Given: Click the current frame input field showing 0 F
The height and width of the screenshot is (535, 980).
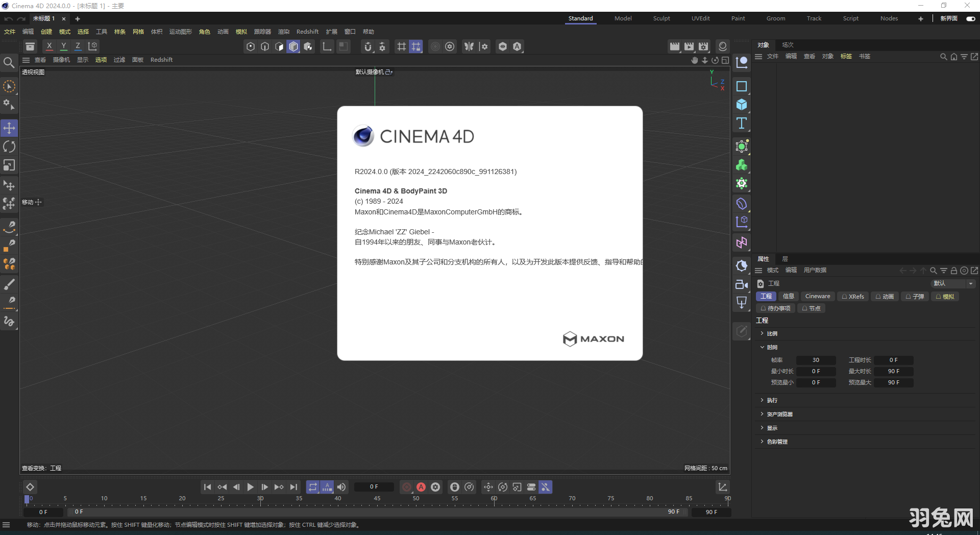Looking at the screenshot, I should click(x=374, y=487).
